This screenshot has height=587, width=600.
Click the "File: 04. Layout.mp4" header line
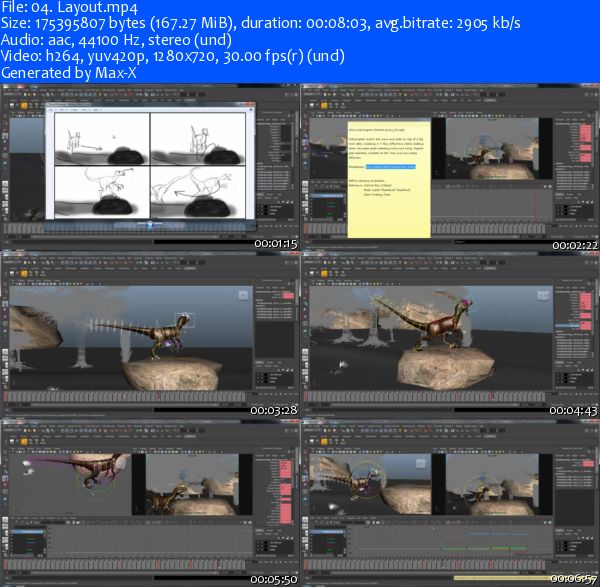point(69,7)
